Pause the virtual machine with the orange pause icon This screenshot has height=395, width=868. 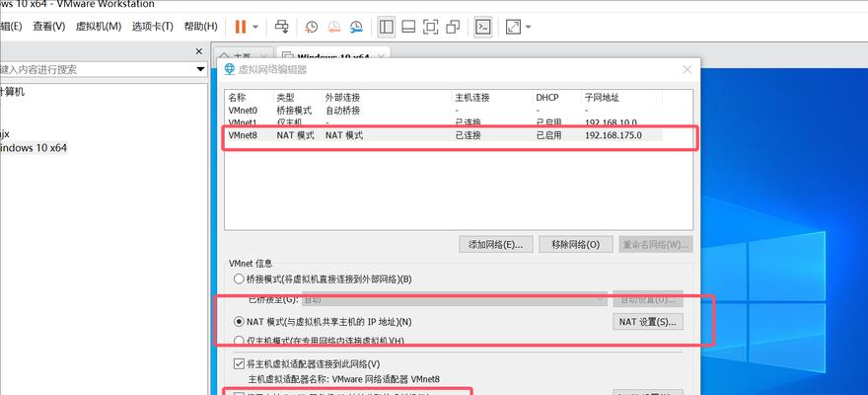(241, 27)
